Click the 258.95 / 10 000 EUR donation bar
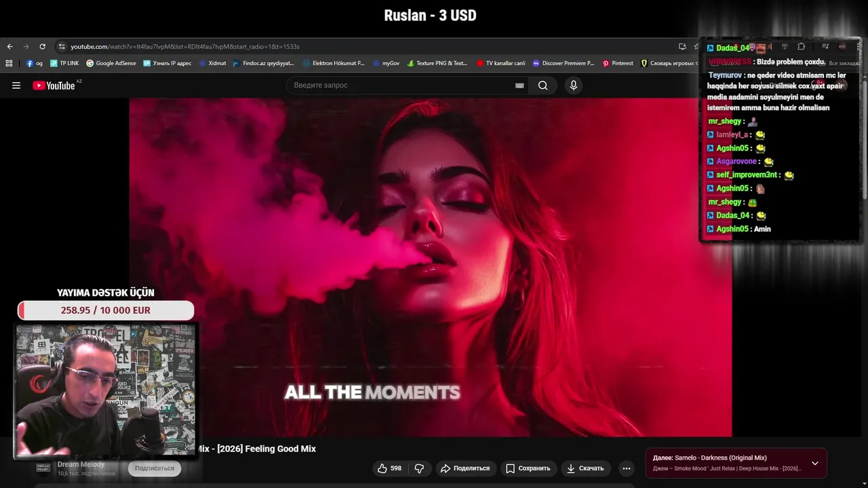The width and height of the screenshot is (868, 488). pos(106,310)
